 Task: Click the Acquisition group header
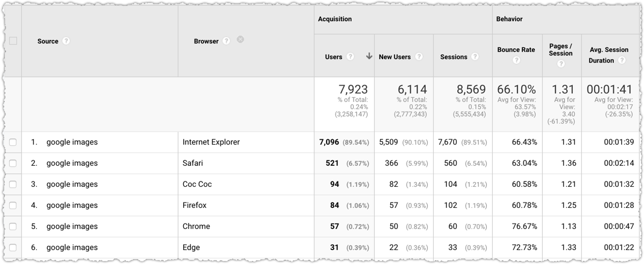click(x=335, y=19)
